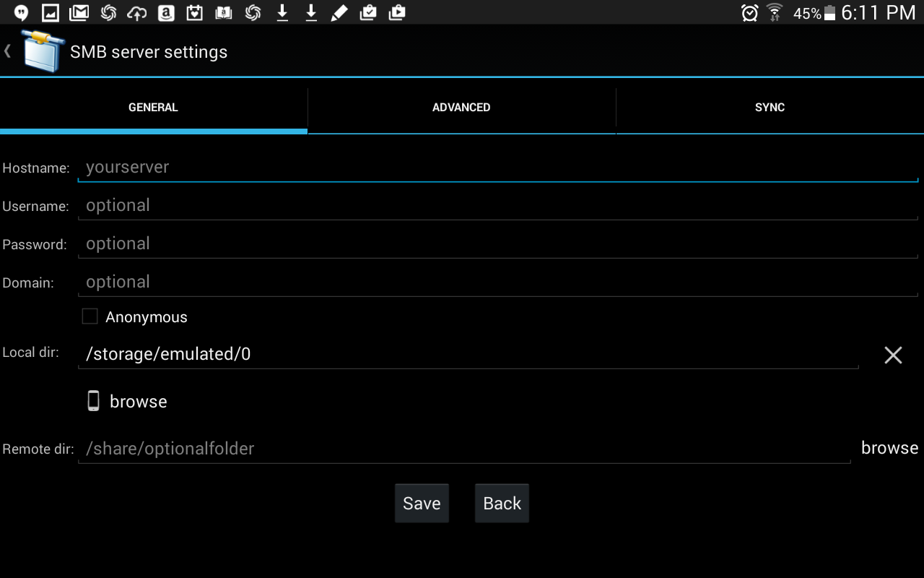The height and width of the screenshot is (578, 924).
Task: Click the Save button
Action: tap(422, 503)
